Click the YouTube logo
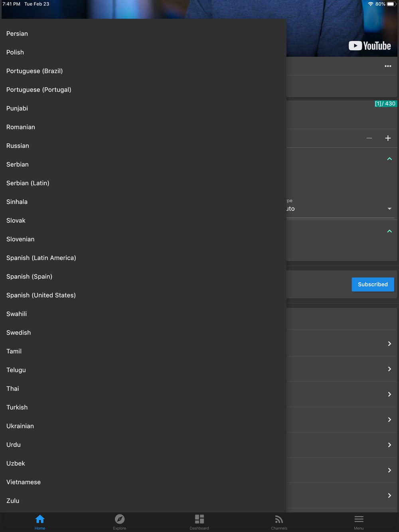Image resolution: width=399 pixels, height=532 pixels. tap(369, 46)
